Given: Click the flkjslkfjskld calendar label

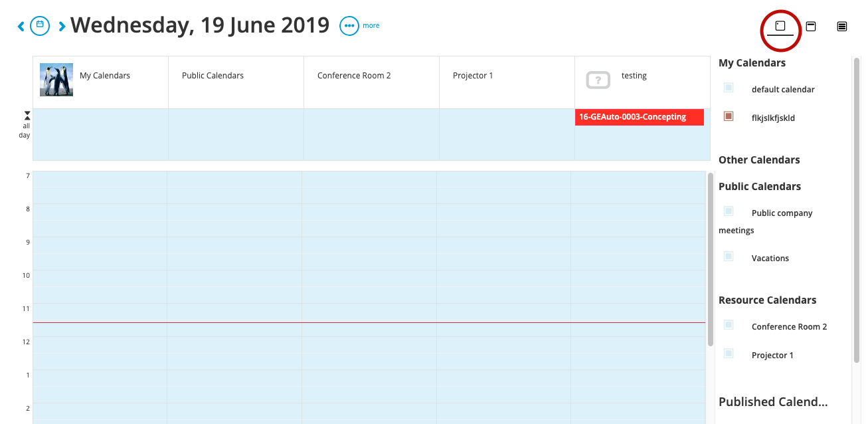Looking at the screenshot, I should (773, 118).
